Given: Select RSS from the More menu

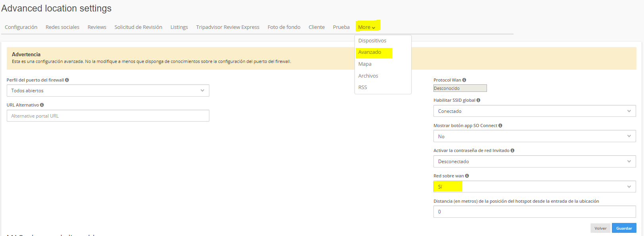Looking at the screenshot, I should (362, 87).
